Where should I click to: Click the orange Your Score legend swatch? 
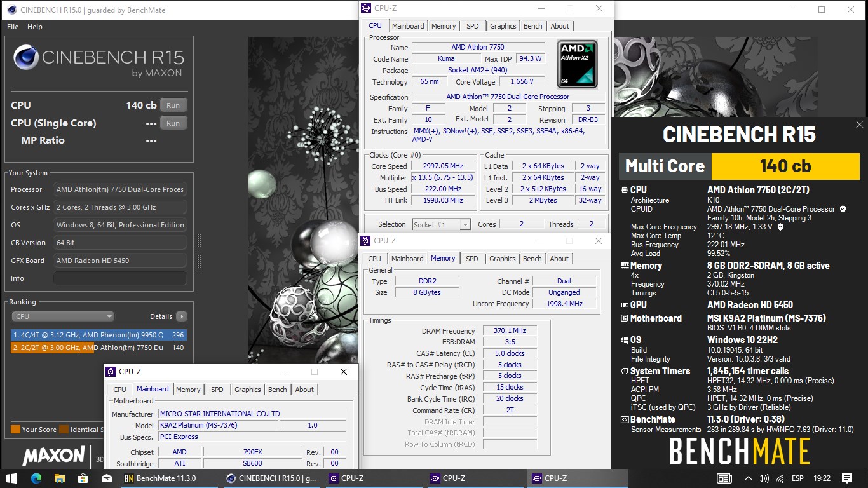click(15, 430)
